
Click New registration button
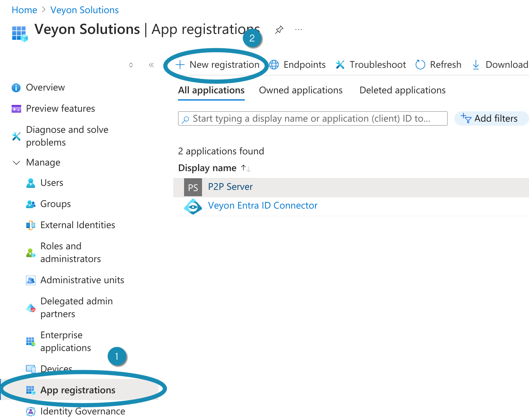pyautogui.click(x=218, y=65)
